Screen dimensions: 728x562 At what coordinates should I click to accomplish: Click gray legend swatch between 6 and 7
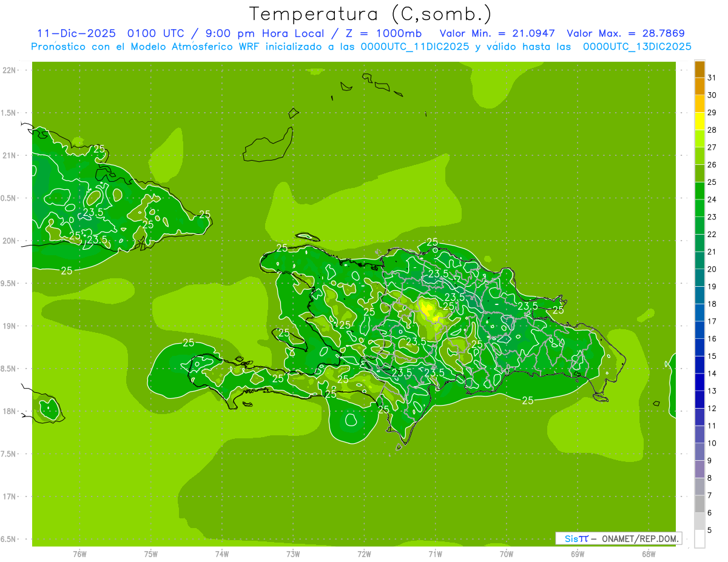(699, 504)
